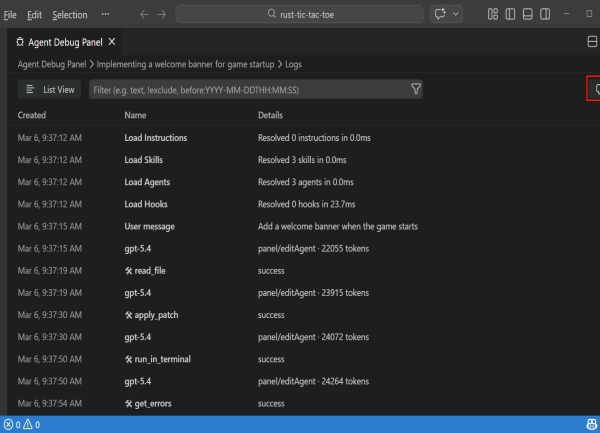600x433 pixels.
Task: Select the run_in_terminal tool row
Action: pyautogui.click(x=303, y=359)
